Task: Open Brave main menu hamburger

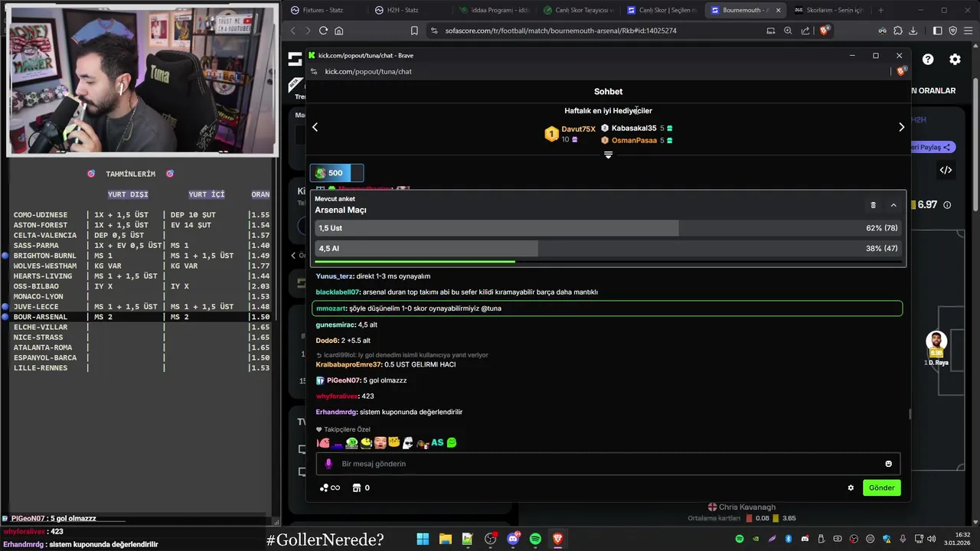Action: (969, 31)
